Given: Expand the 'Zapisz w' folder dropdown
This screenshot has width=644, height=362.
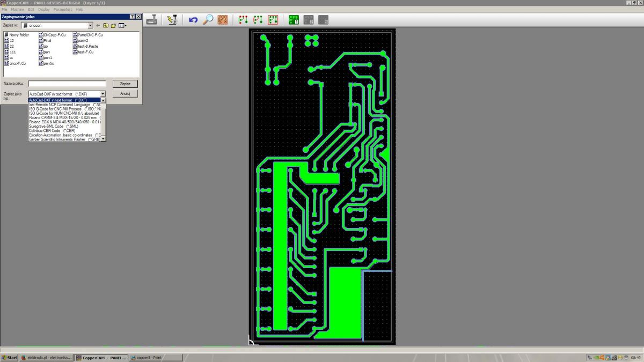Looking at the screenshot, I should (90, 25).
